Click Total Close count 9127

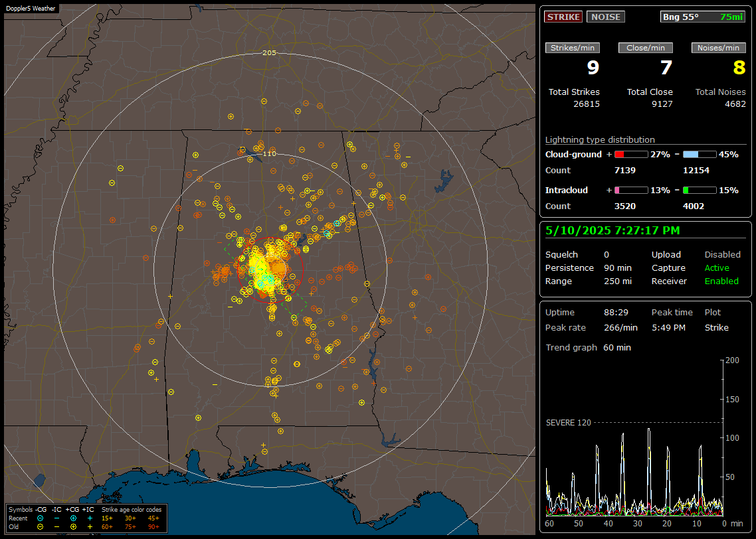click(x=662, y=104)
